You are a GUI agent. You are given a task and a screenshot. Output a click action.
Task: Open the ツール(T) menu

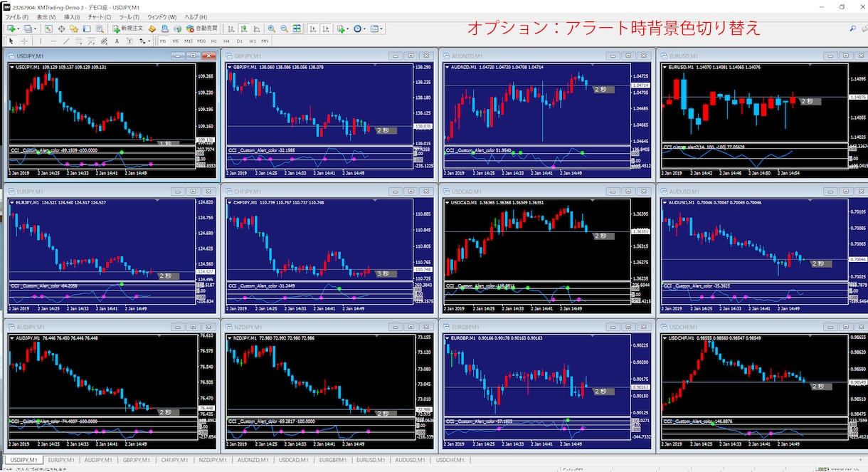coord(129,16)
